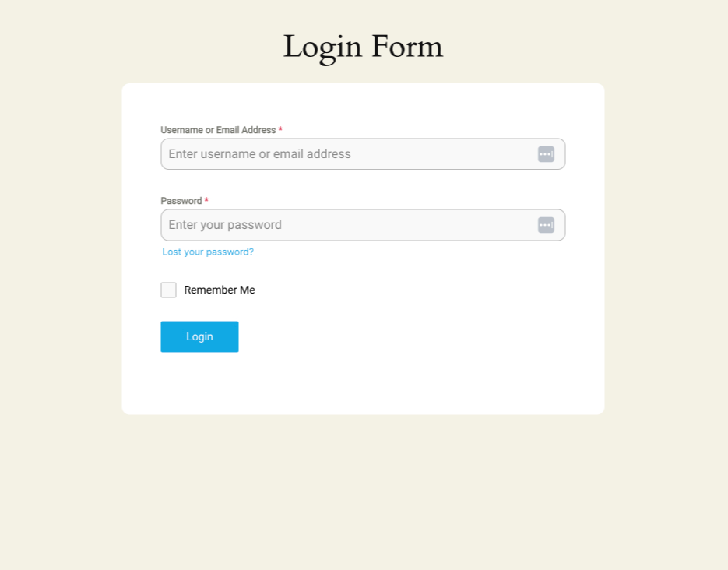Open the Lost your password? link
Screen dimensions: 728x570
click(x=208, y=252)
